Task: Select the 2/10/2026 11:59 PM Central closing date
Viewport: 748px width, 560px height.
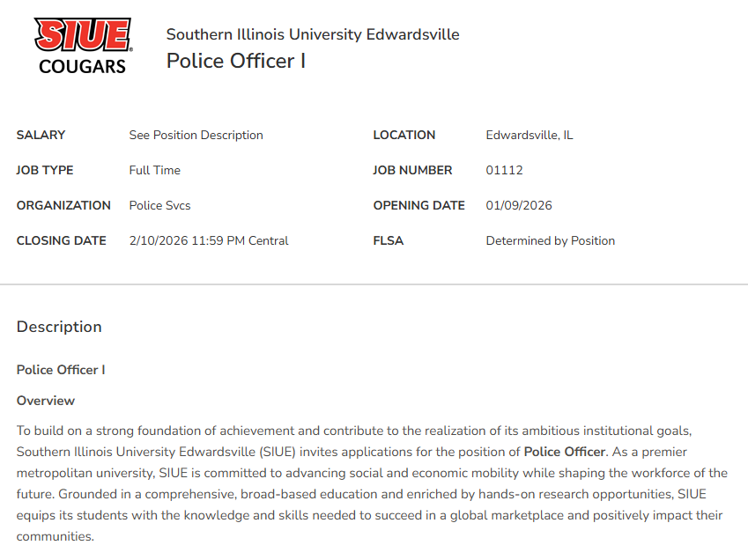Action: [x=209, y=240]
